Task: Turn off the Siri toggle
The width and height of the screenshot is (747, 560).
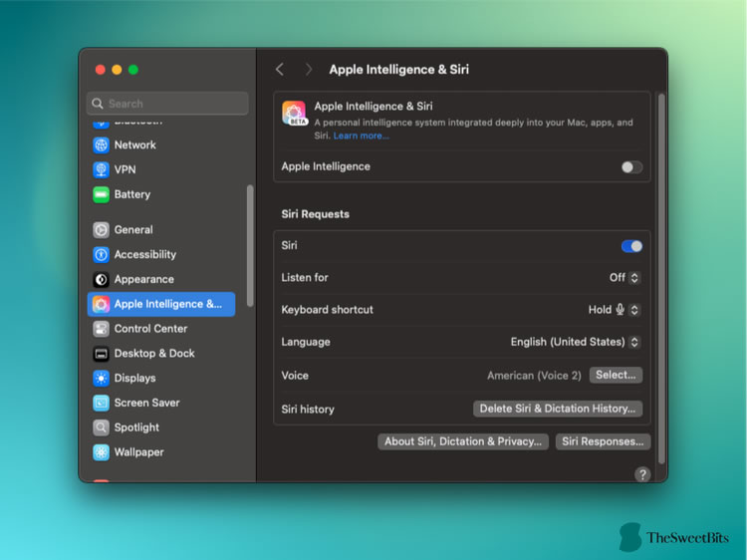Action: pyautogui.click(x=631, y=246)
